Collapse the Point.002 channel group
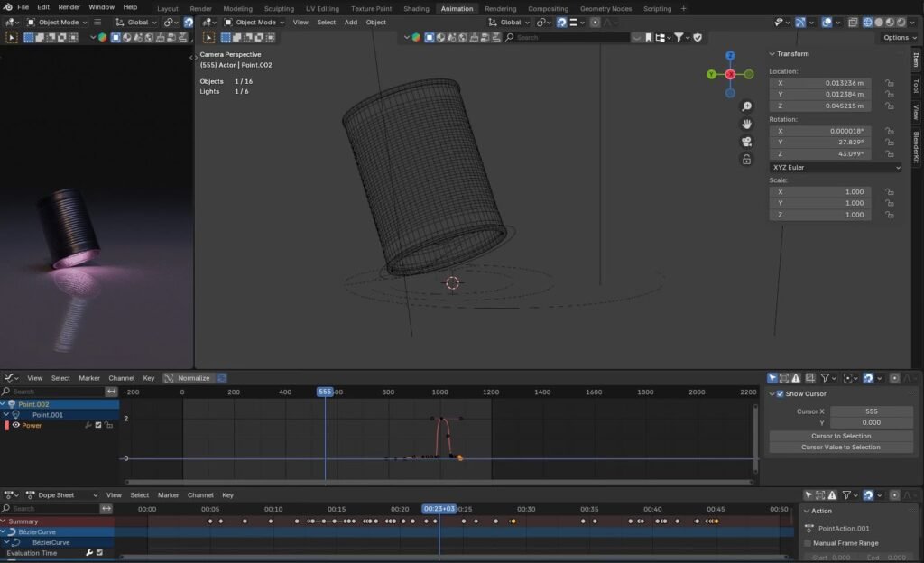 4,404
